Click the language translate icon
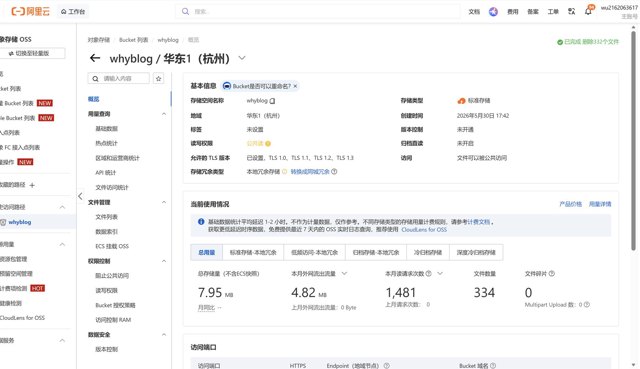 pyautogui.click(x=571, y=11)
